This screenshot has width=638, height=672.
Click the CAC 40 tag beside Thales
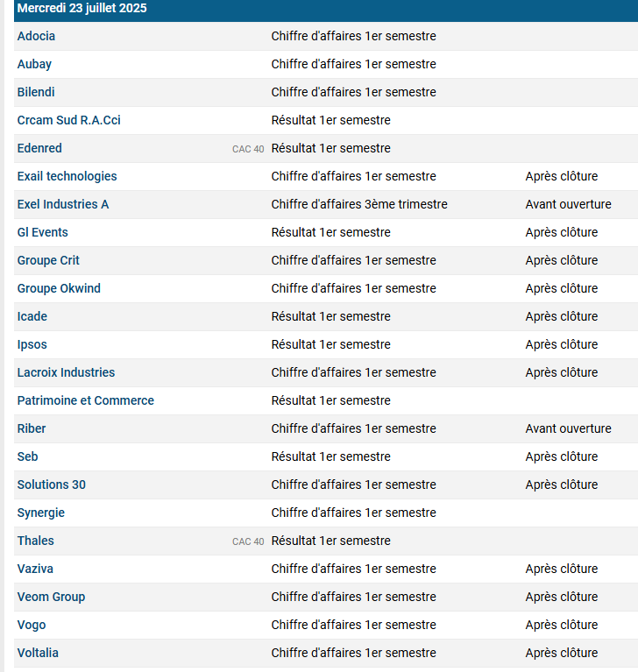tap(248, 541)
